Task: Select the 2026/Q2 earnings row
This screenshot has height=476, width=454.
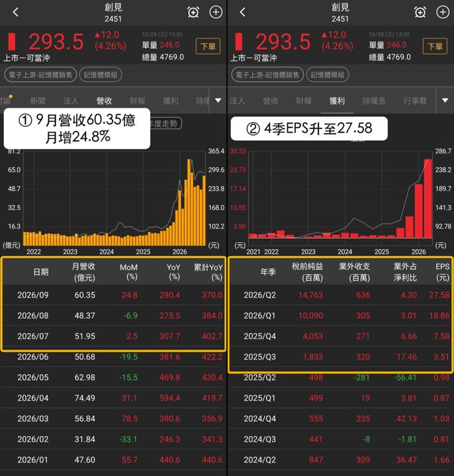Action: [x=341, y=295]
